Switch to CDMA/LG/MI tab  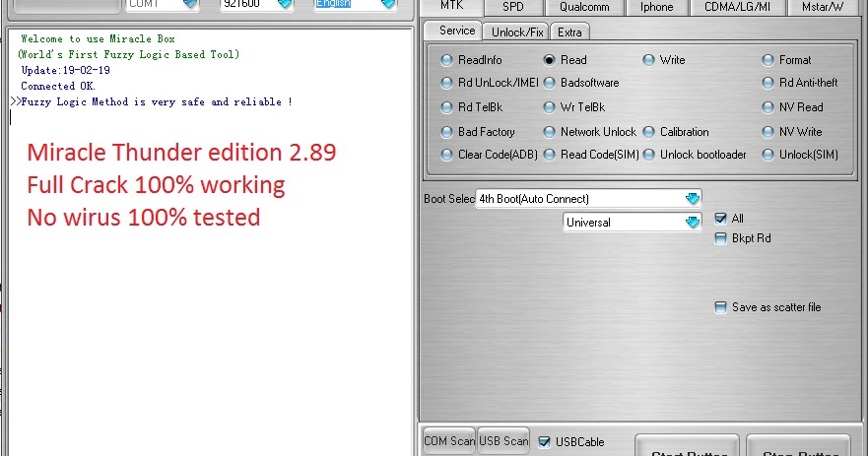pyautogui.click(x=737, y=7)
